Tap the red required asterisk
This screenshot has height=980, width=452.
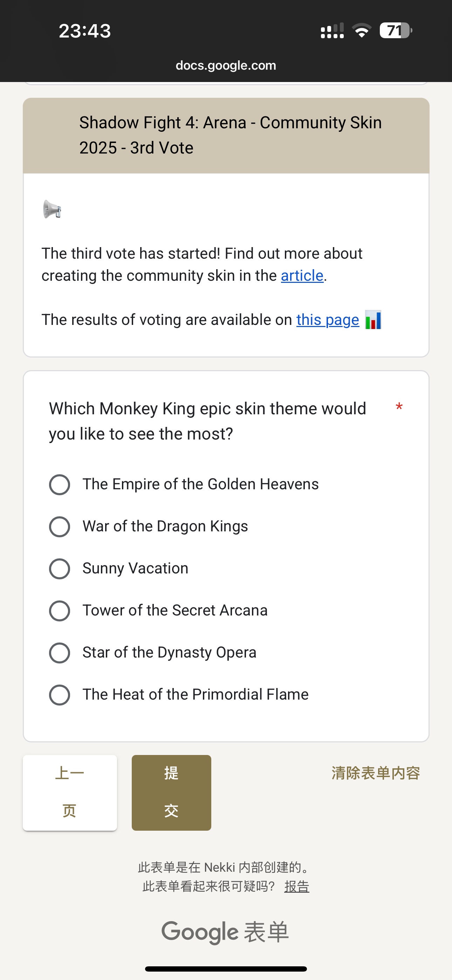click(x=399, y=407)
